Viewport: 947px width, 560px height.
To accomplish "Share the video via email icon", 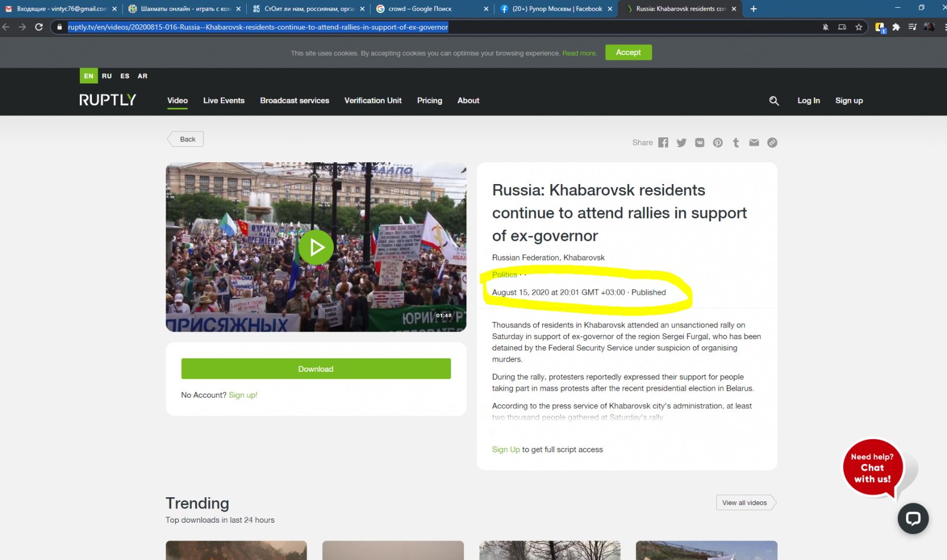I will click(x=754, y=143).
